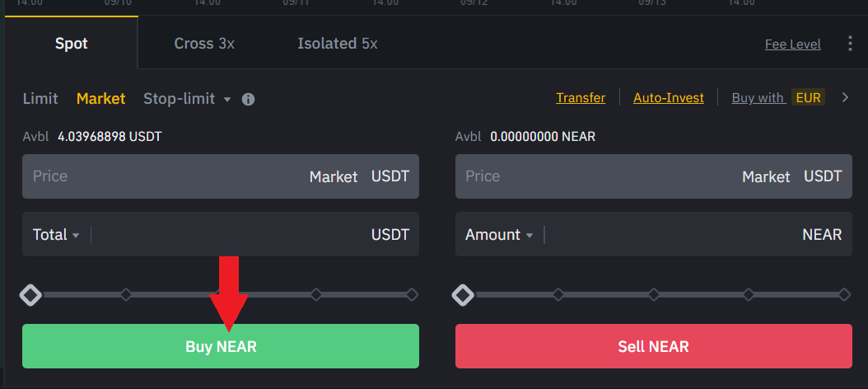The height and width of the screenshot is (389, 868).
Task: Click the Transfer link
Action: (581, 98)
